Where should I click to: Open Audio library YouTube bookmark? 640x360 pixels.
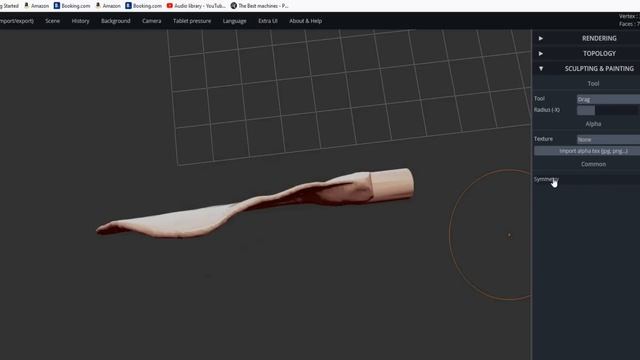point(196,6)
